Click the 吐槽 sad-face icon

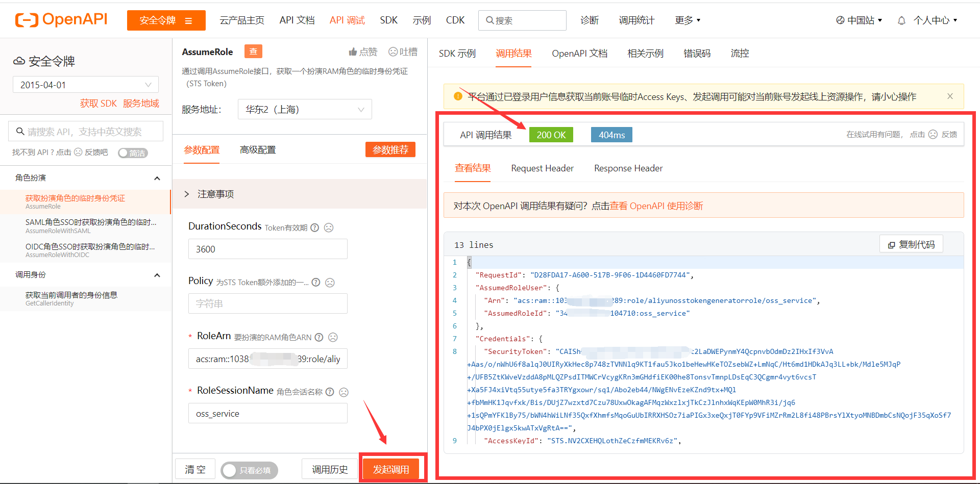tap(393, 52)
